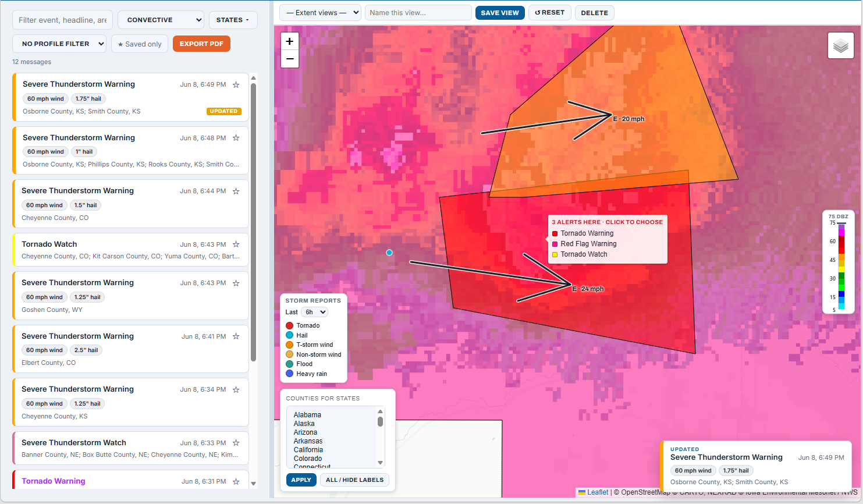Click the UPDATED badge on first warning
The image size is (863, 504).
(224, 111)
